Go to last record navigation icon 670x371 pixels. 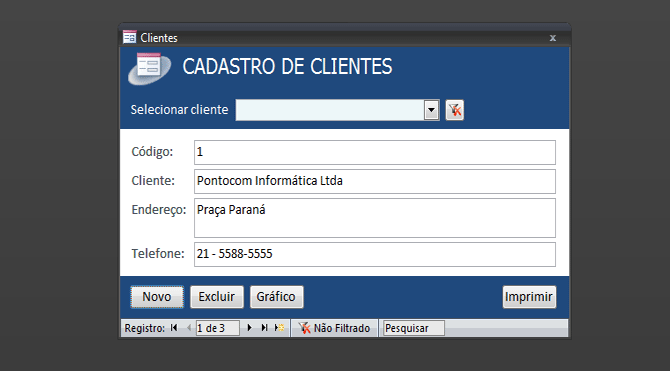tap(264, 328)
